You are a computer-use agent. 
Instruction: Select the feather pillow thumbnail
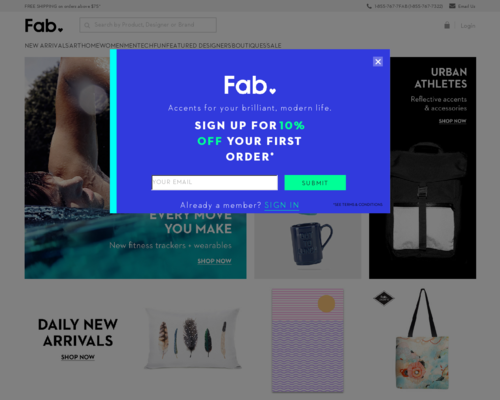pos(193,338)
